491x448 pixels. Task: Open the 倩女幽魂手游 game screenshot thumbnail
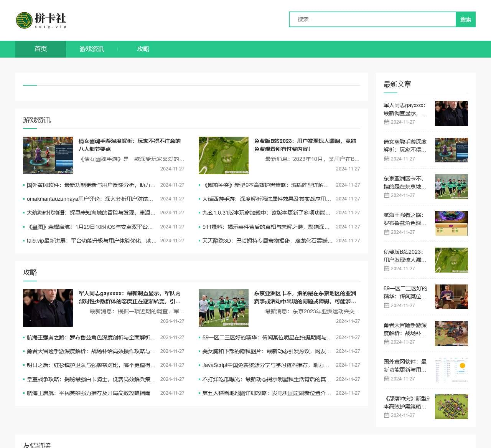point(48,155)
